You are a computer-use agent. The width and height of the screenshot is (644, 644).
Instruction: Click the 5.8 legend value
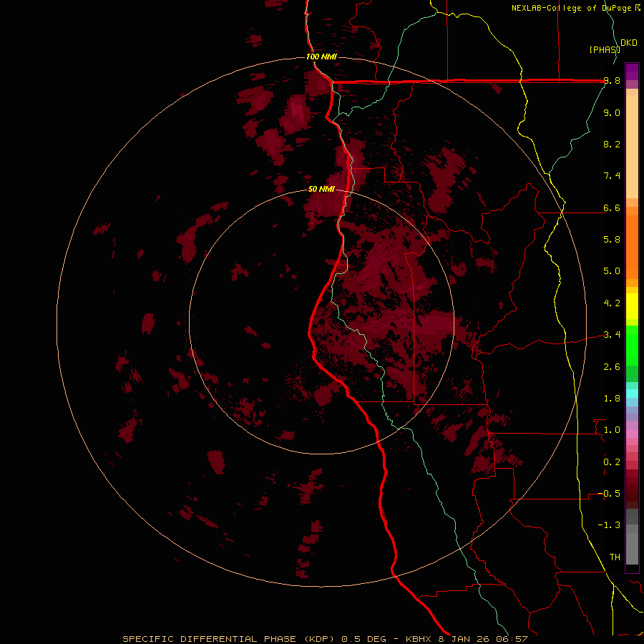click(612, 240)
